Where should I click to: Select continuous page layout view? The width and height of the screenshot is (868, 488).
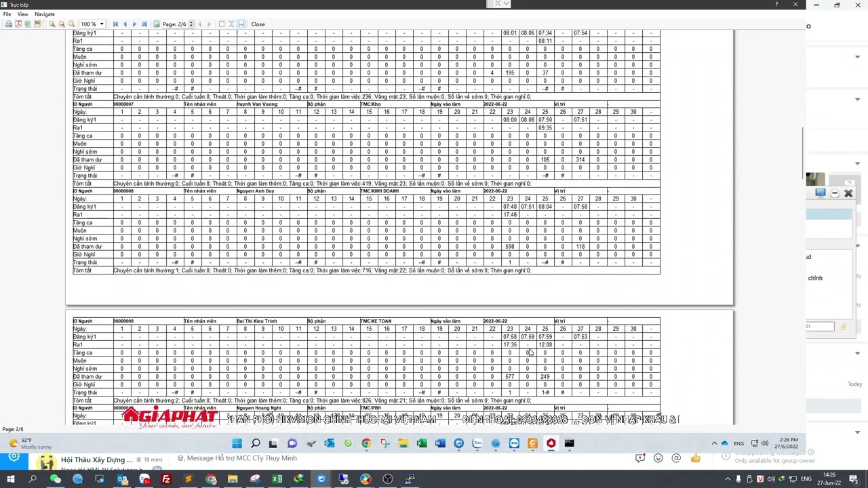[x=241, y=24]
